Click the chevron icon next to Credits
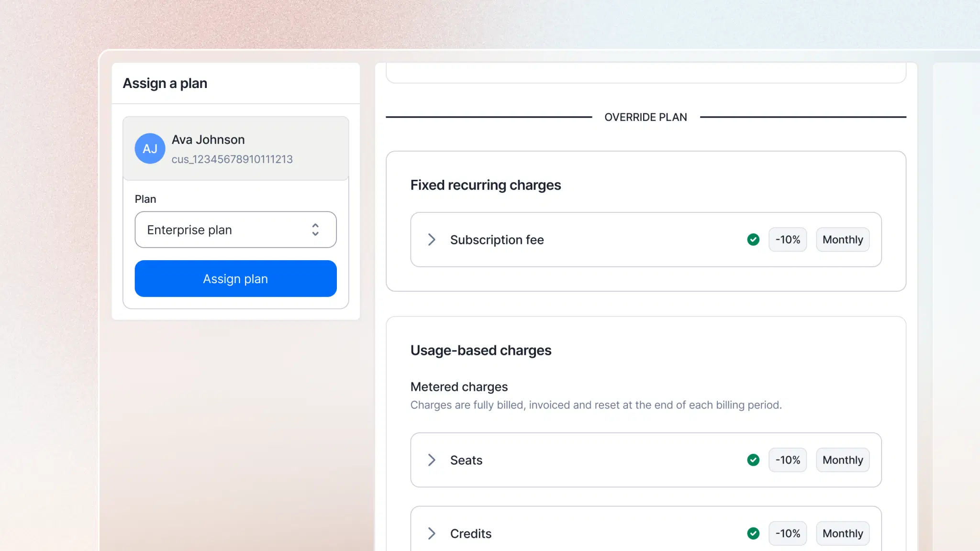This screenshot has height=551, width=980. pos(432,533)
